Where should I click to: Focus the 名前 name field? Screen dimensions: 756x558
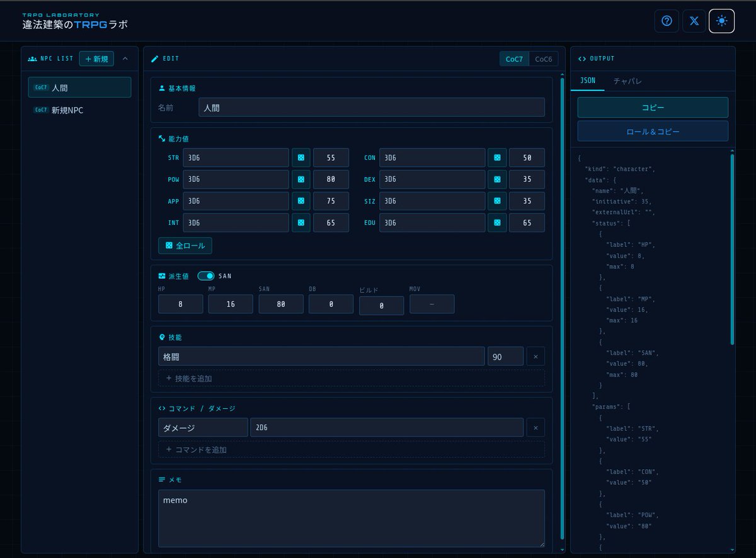click(x=372, y=108)
